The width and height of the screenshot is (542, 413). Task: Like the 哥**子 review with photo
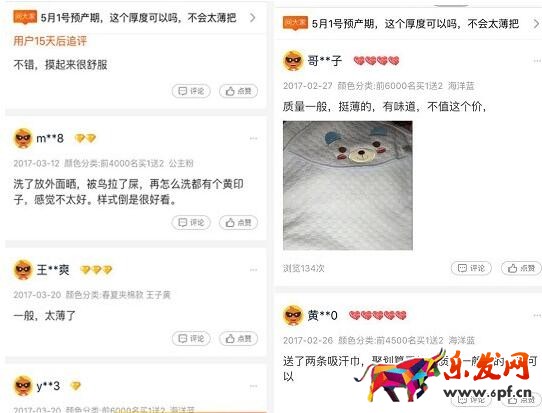pyautogui.click(x=522, y=268)
